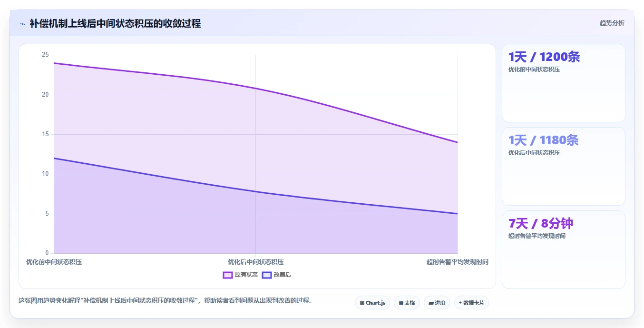
Task: Click the y-axis tick value 25
Action: coord(45,55)
